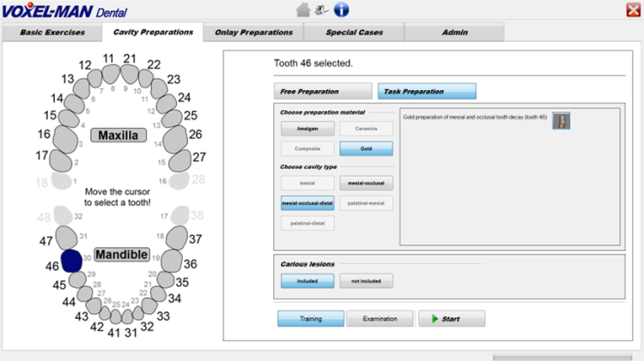The image size is (644, 361).
Task: Pick tooth 11 upper incisor
Action: (111, 74)
